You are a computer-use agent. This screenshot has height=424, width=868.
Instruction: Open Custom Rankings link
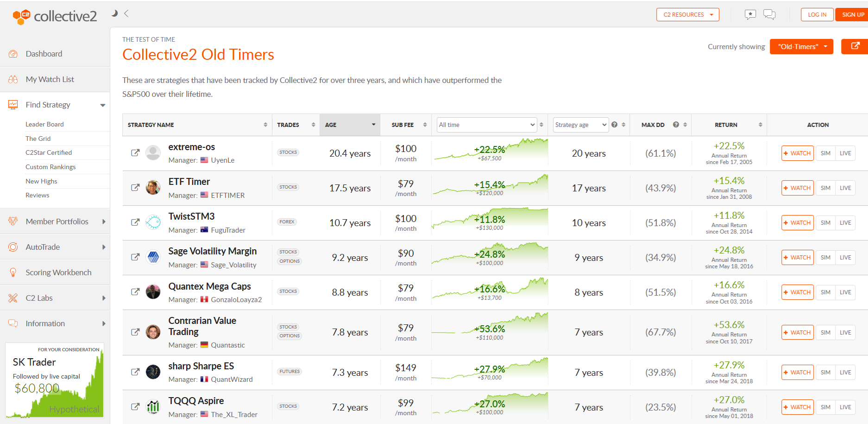(50, 167)
